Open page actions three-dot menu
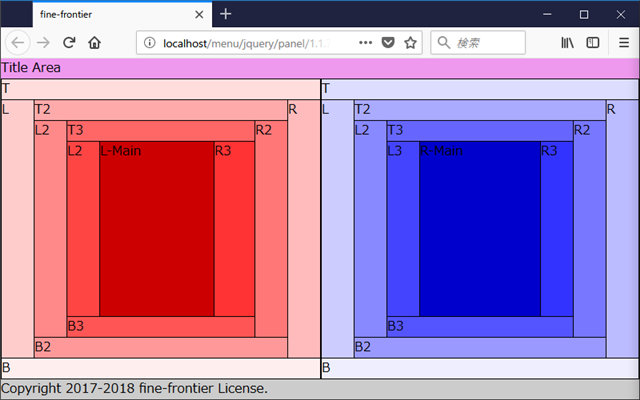The height and width of the screenshot is (400, 640). click(x=365, y=42)
